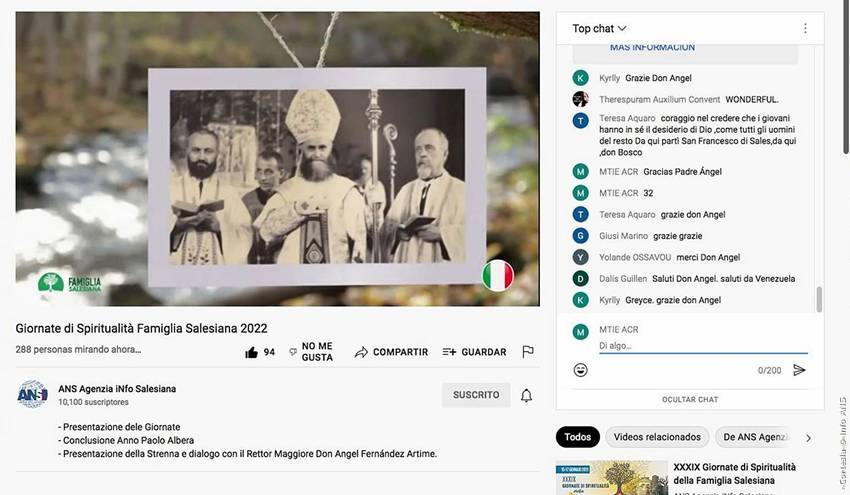This screenshot has width=850, height=495.
Task: Open the ANS Agenzia iNfo Salesiana channel
Action: click(117, 389)
